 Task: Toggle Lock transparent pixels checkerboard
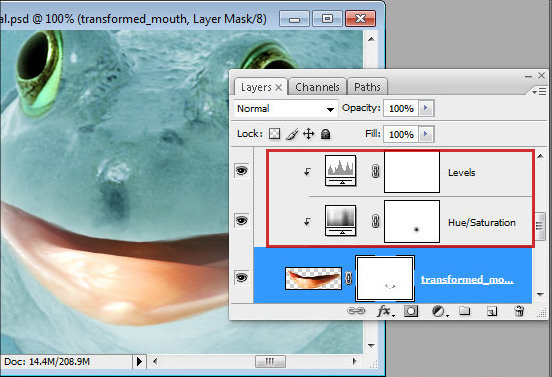coord(274,134)
